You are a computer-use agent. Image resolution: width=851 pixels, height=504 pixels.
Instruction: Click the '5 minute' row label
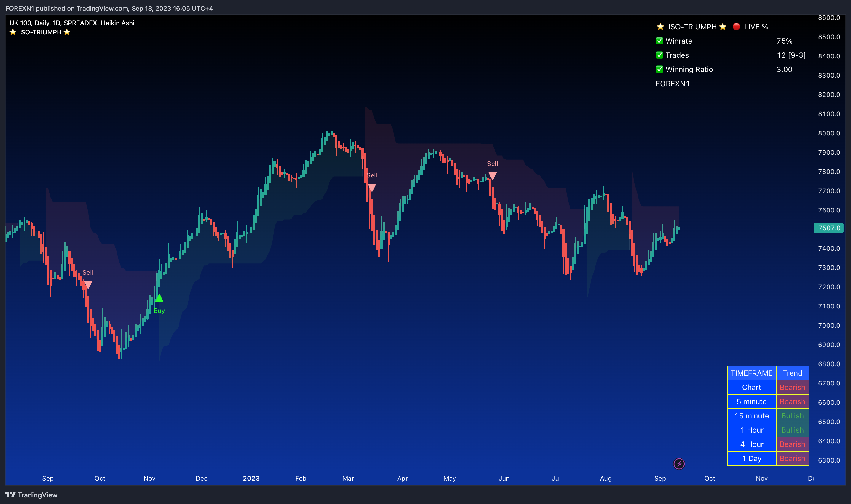click(751, 401)
